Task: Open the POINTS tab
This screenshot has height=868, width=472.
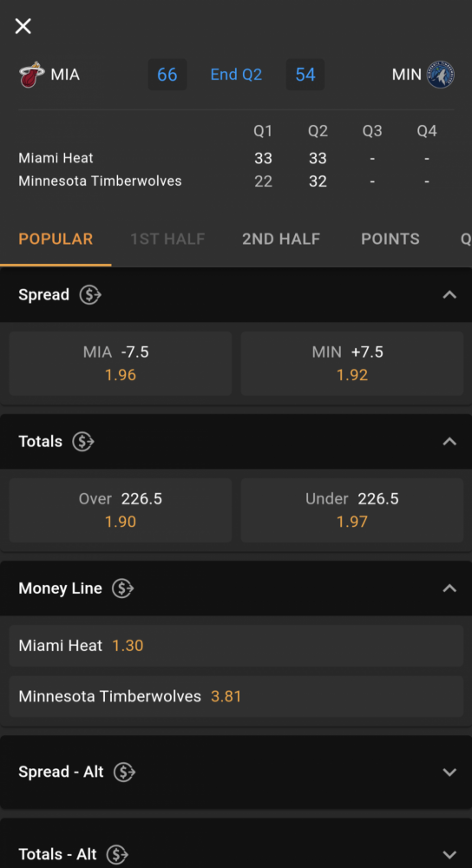Action: (x=390, y=240)
